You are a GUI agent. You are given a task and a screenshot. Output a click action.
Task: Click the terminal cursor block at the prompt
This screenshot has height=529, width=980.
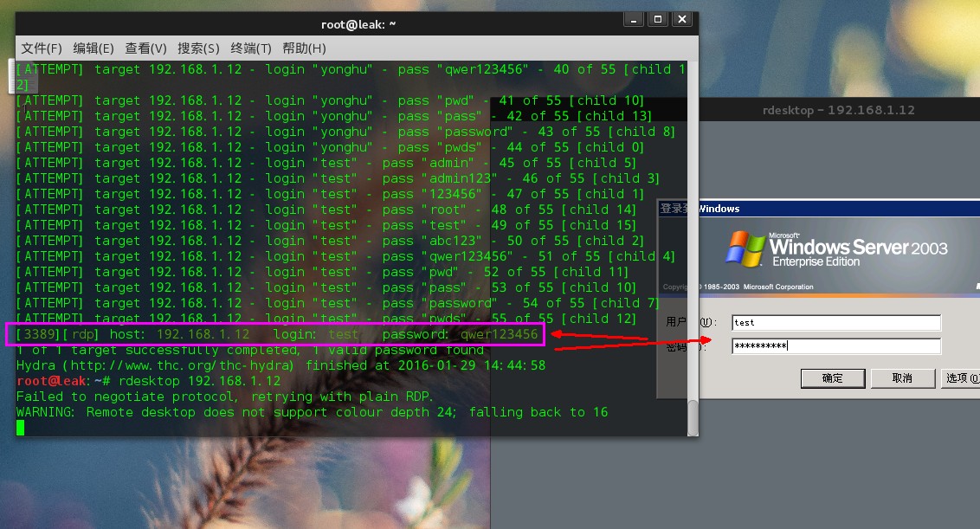(x=21, y=428)
